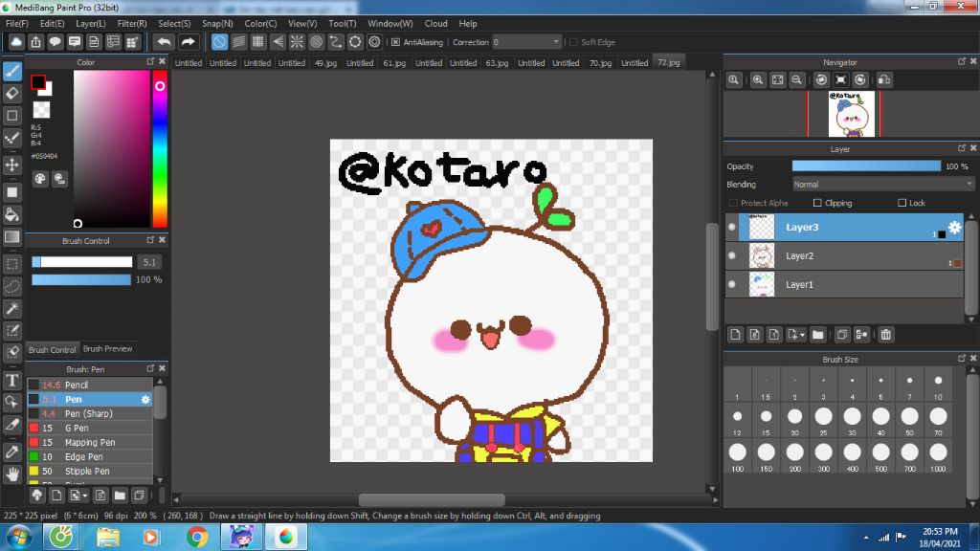This screenshot has height=551, width=980.
Task: Open the Blending mode dropdown
Action: (x=883, y=185)
